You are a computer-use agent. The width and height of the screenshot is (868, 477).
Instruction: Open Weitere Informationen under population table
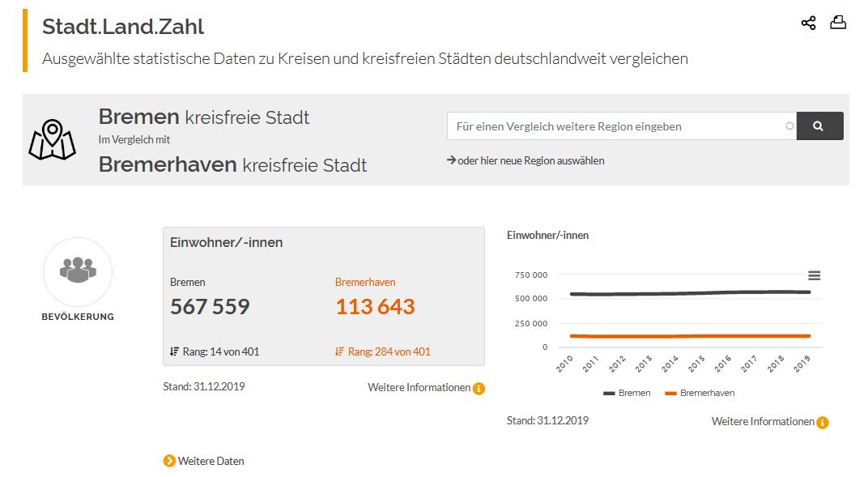click(x=419, y=388)
